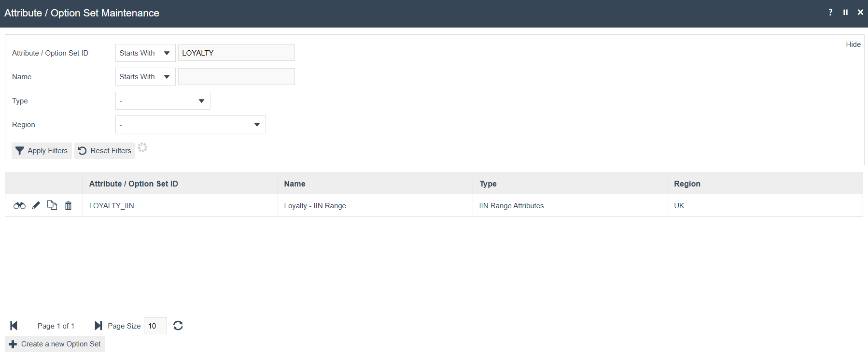Click the Name filter text field

point(236,77)
